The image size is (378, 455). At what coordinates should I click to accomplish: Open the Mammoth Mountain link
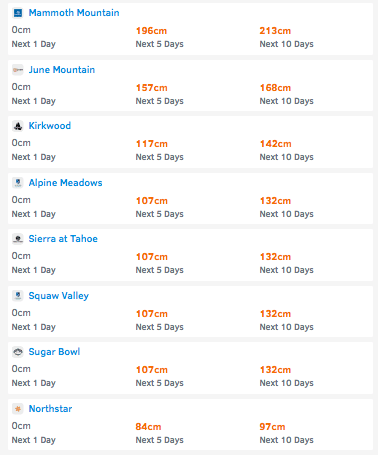click(x=74, y=13)
